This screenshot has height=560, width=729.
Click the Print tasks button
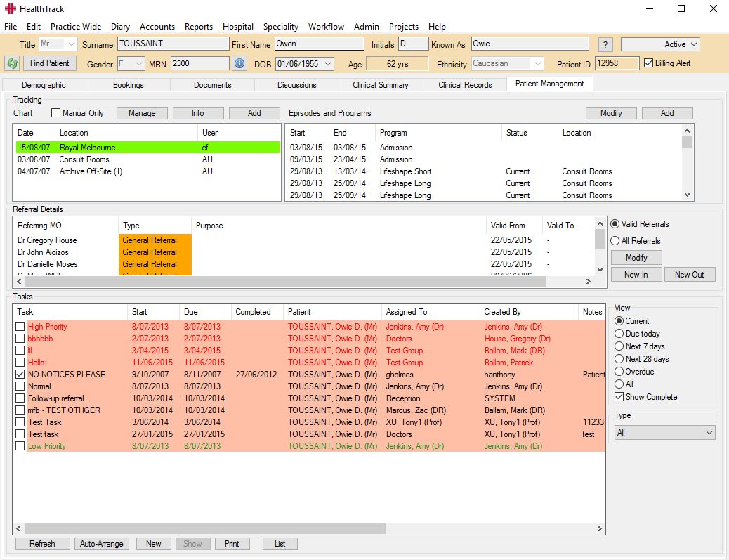click(x=232, y=544)
